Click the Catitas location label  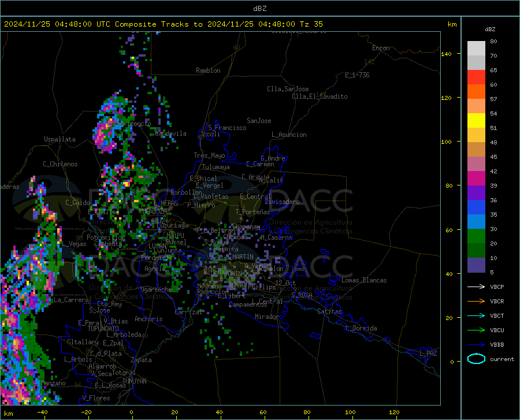point(329,311)
